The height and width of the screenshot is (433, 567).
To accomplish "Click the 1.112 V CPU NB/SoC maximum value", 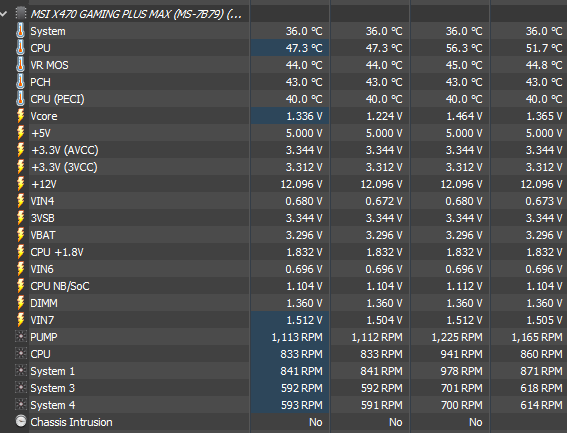I will pyautogui.click(x=464, y=286).
